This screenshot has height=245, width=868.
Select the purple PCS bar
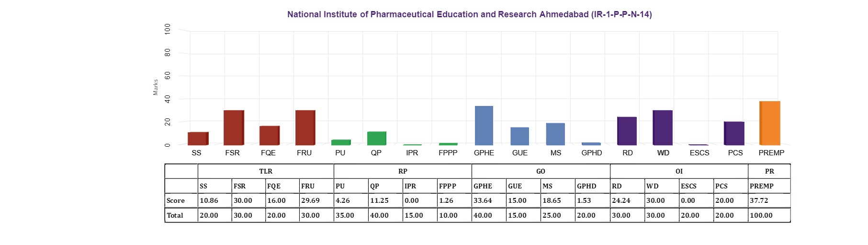pos(734,133)
